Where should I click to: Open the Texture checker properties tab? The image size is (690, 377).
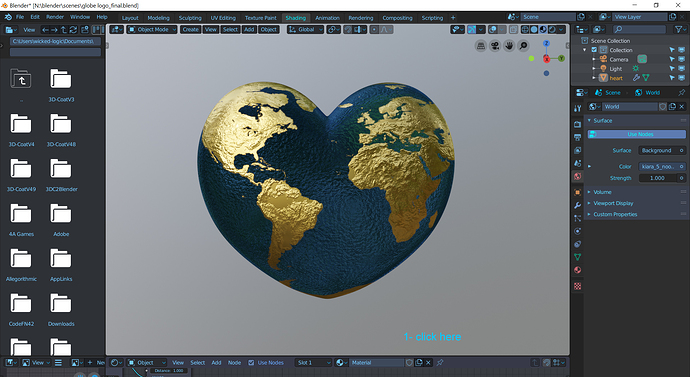tap(578, 286)
